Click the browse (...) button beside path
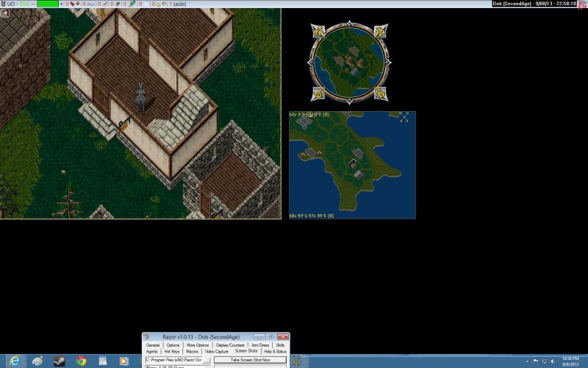 click(207, 360)
